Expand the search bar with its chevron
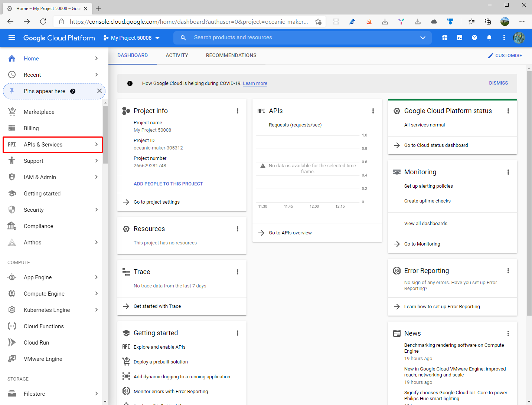The width and height of the screenshot is (532, 405). [x=423, y=37]
